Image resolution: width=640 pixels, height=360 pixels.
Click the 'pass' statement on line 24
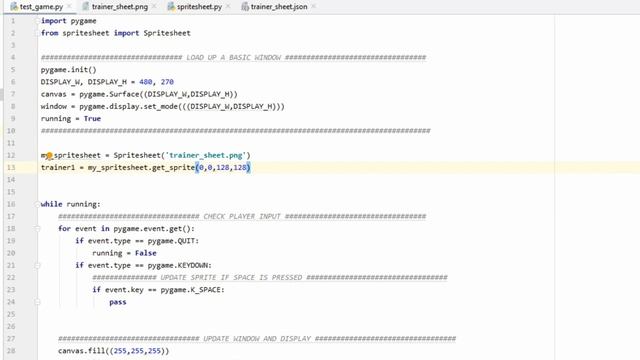[118, 302]
